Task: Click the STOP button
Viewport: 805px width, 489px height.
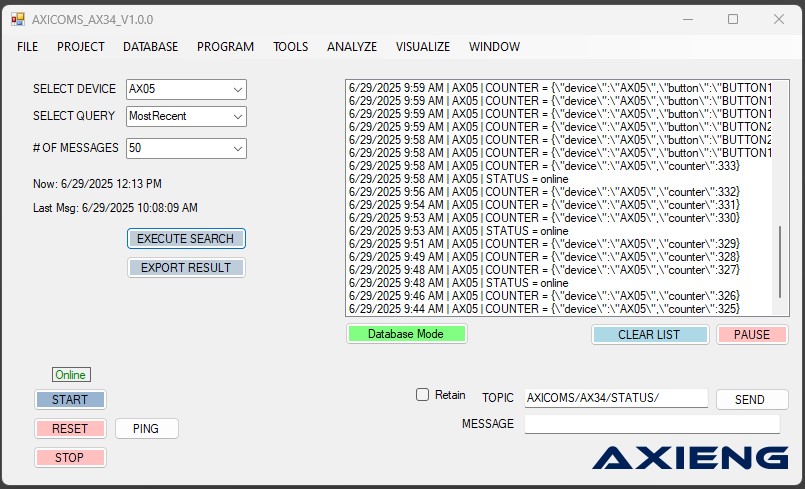Action: (70, 457)
